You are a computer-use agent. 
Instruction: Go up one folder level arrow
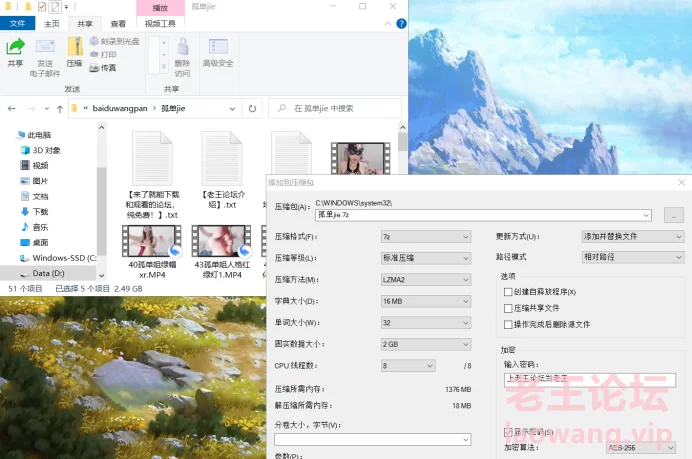point(60,109)
